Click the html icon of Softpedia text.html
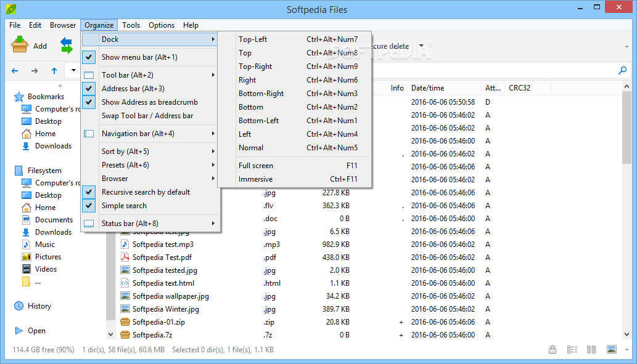 click(x=125, y=283)
